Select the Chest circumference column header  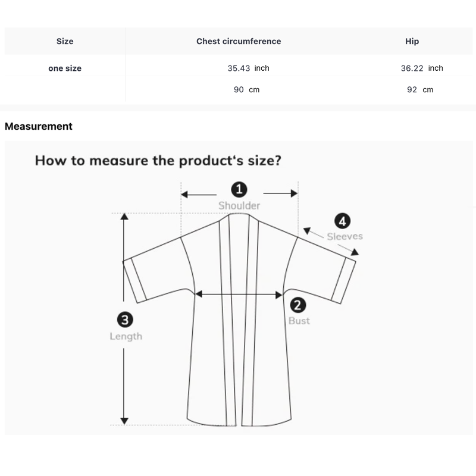pyautogui.click(x=239, y=42)
